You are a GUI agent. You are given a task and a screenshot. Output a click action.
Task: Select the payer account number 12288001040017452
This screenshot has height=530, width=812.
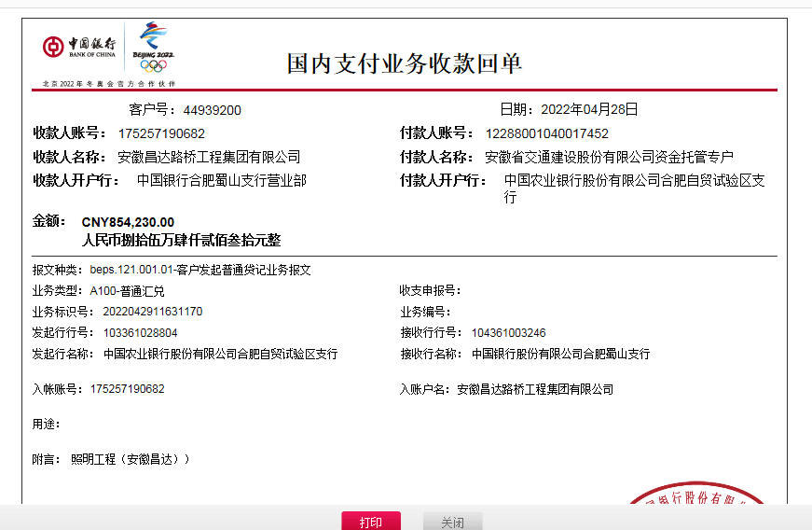coord(546,133)
